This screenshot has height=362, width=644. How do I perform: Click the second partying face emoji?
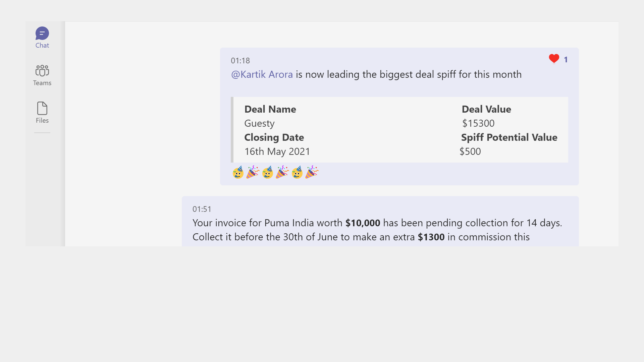[268, 172]
